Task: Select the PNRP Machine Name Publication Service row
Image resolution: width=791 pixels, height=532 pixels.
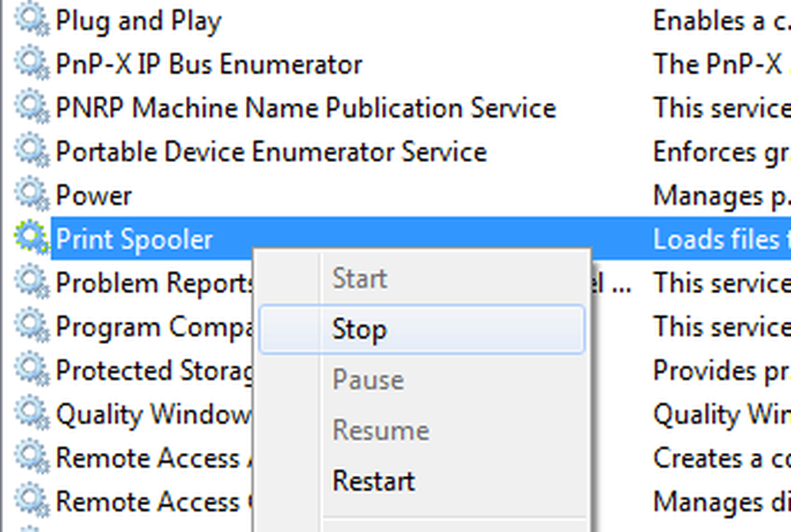Action: tap(395, 108)
